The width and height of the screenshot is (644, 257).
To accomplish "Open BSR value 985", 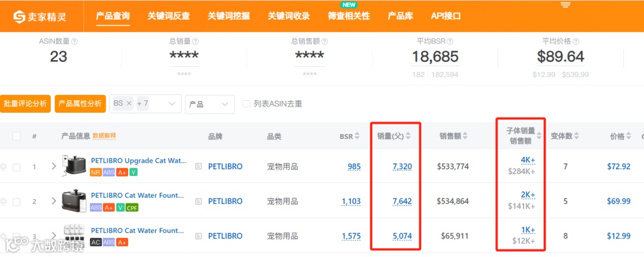I will 354,167.
